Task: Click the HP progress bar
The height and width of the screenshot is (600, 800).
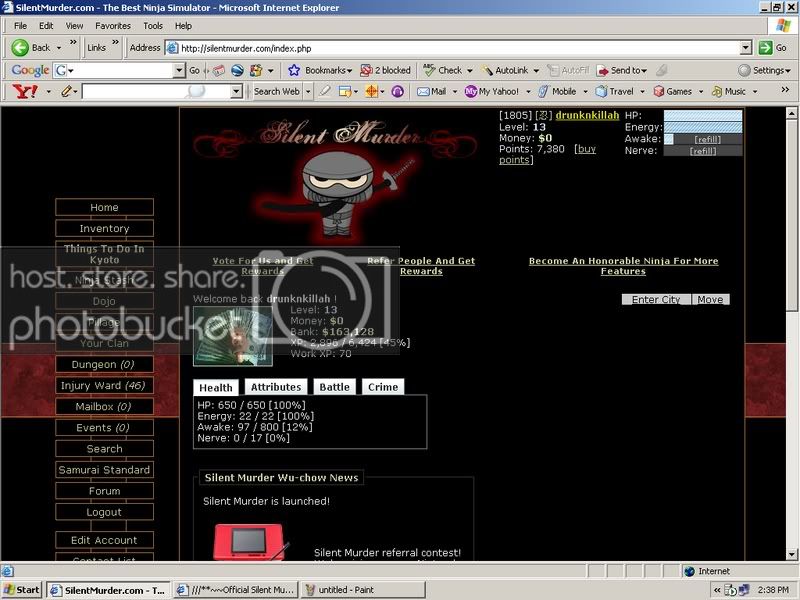Action: point(703,116)
